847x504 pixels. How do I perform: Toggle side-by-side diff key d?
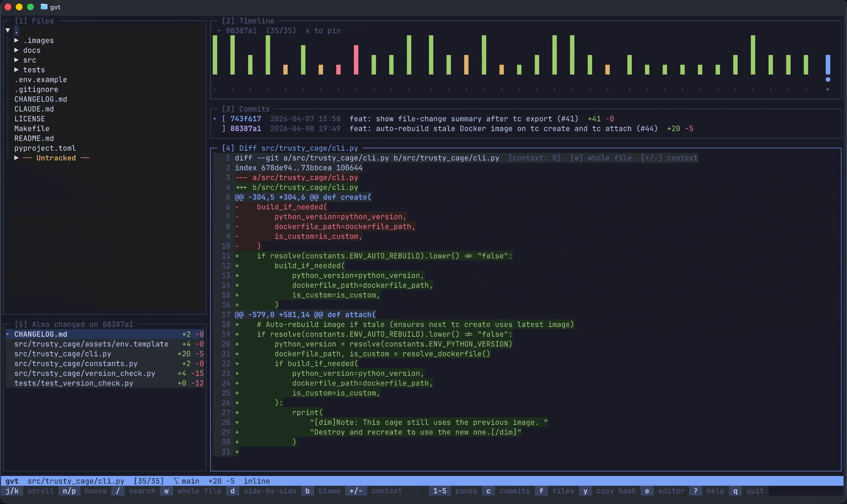(233, 491)
